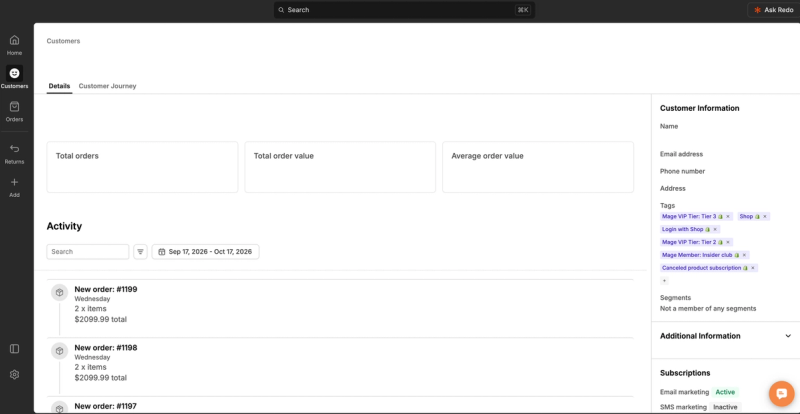Viewport: 800px width, 414px height.
Task: Click the Mage Member: Insider club tag label
Action: pyautogui.click(x=697, y=255)
